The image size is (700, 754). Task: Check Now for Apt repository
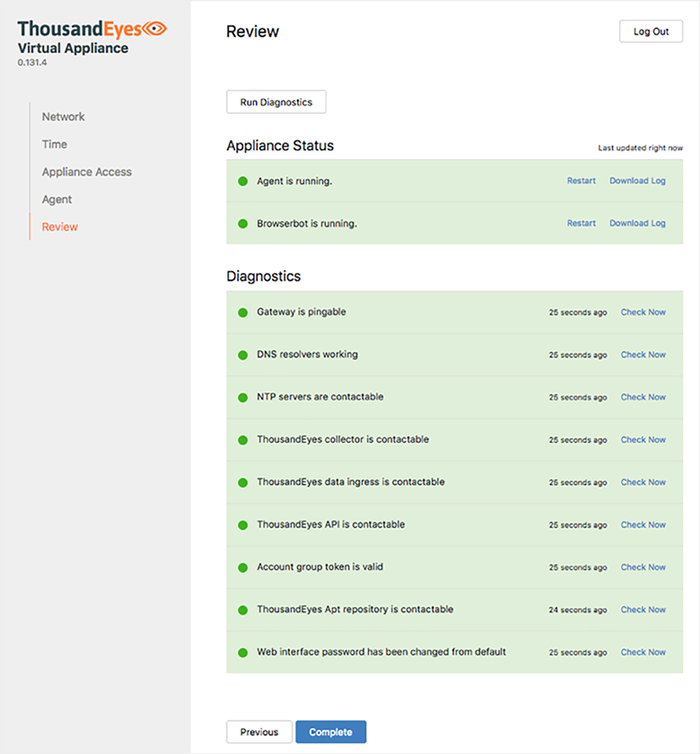[x=643, y=609]
